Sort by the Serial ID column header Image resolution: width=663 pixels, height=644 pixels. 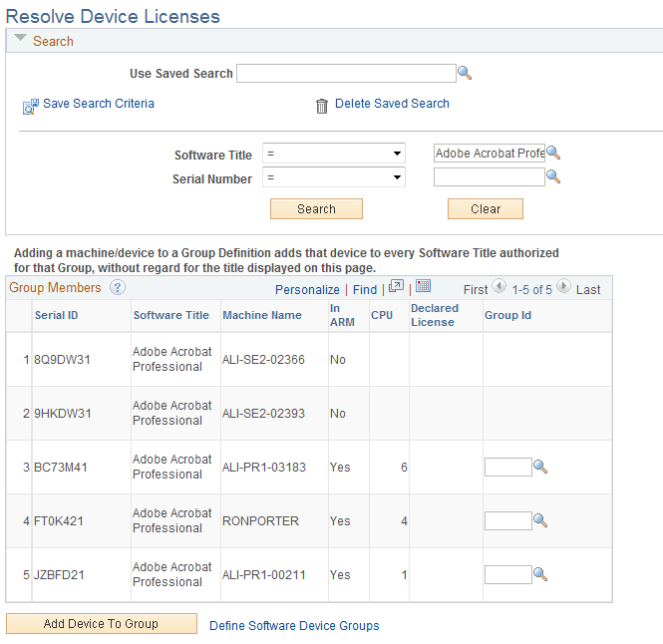[x=56, y=315]
